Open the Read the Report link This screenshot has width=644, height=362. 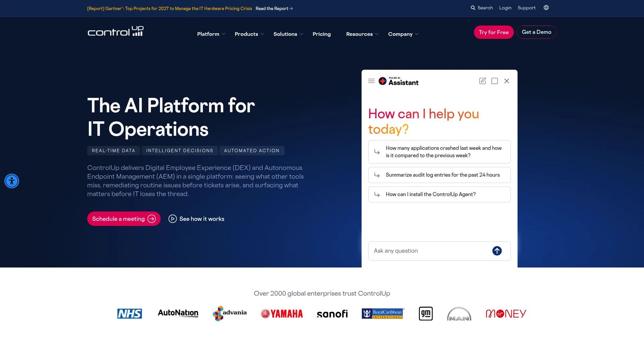274,9
